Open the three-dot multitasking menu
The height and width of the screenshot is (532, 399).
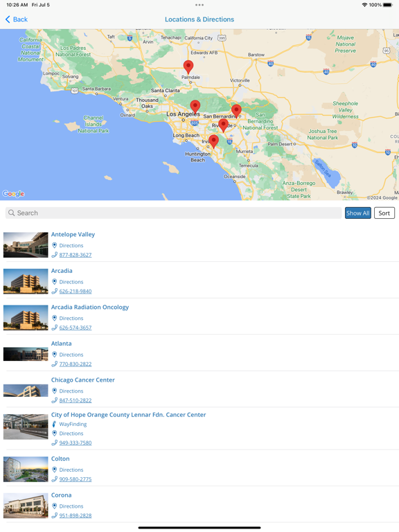pos(199,5)
